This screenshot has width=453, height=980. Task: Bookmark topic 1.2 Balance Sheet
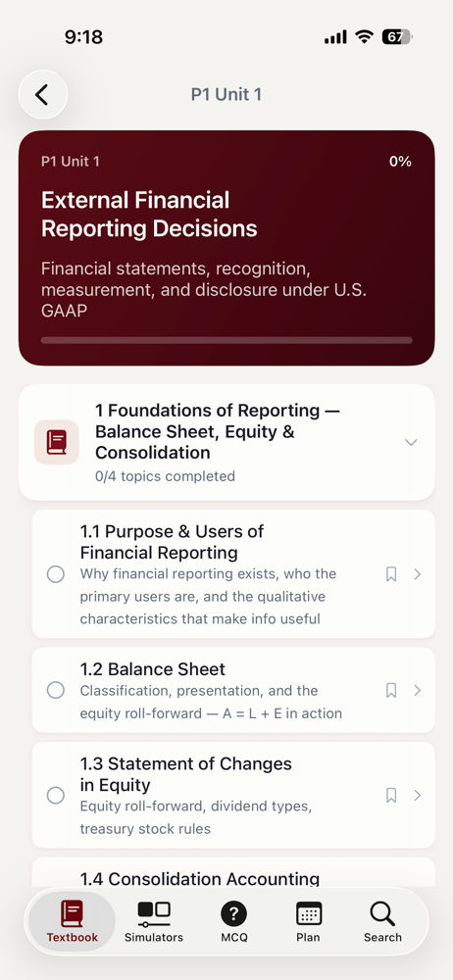pos(391,690)
